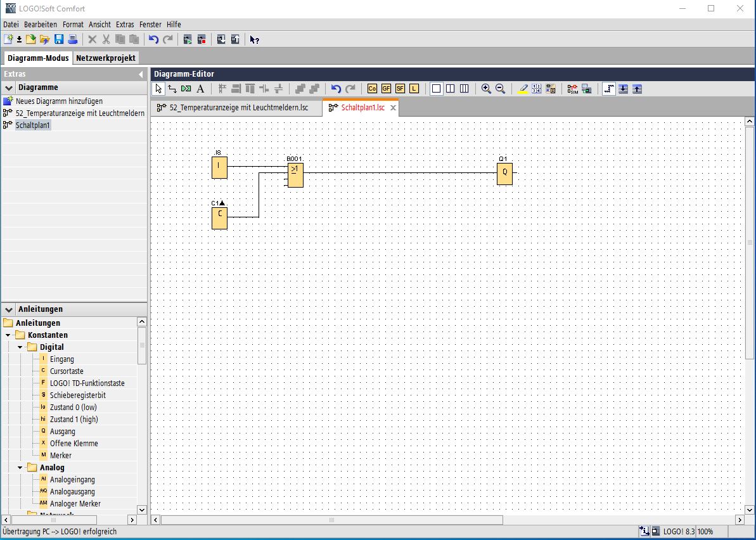This screenshot has height=540, width=756.
Task: Start the simulation with SIM icon
Action: pyautogui.click(x=572, y=89)
